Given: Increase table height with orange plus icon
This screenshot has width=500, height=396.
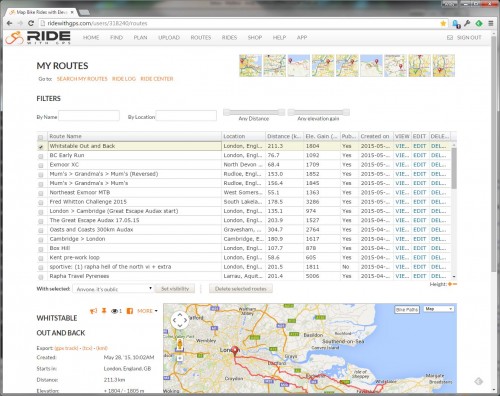Looking at the screenshot, I should click(450, 284).
